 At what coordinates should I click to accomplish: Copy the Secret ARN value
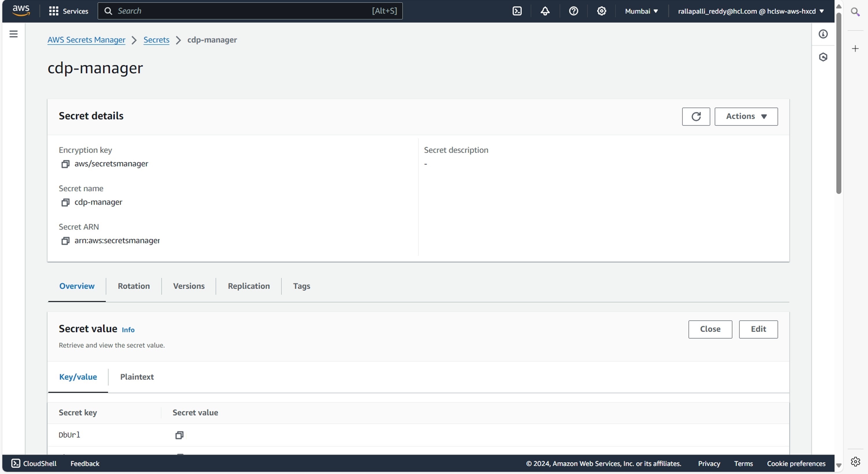pyautogui.click(x=65, y=241)
